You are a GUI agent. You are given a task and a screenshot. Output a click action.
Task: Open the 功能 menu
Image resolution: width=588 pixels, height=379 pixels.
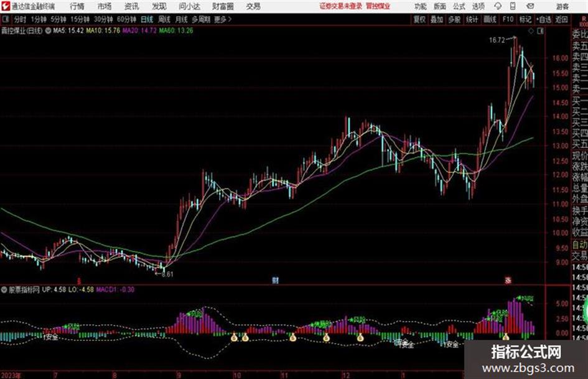pos(421,6)
